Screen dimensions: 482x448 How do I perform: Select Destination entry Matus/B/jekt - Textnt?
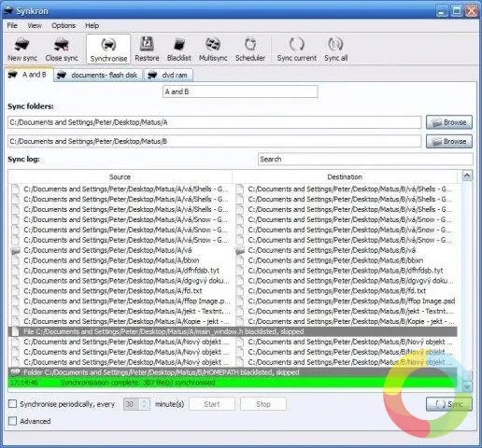[351, 312]
